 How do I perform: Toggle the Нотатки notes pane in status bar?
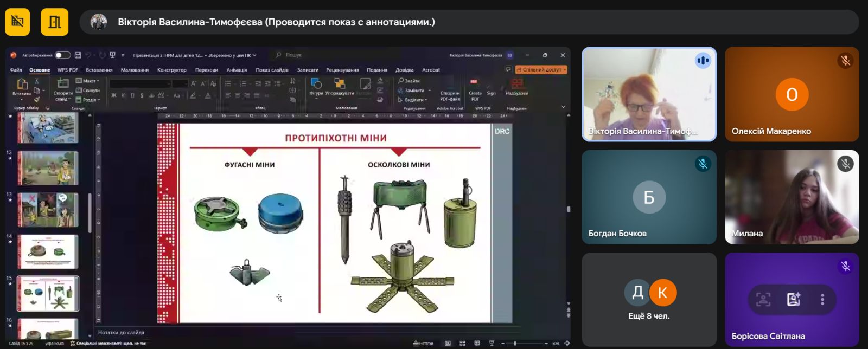423,343
